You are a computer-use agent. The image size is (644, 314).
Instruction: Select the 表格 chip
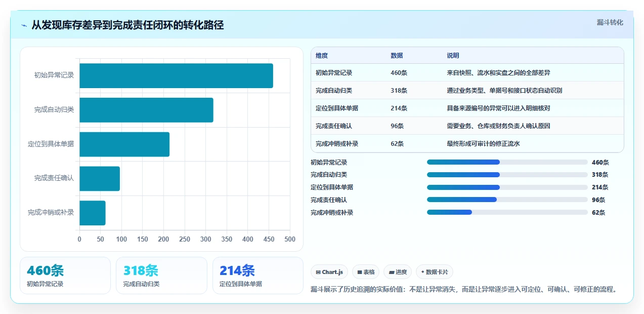(366, 272)
